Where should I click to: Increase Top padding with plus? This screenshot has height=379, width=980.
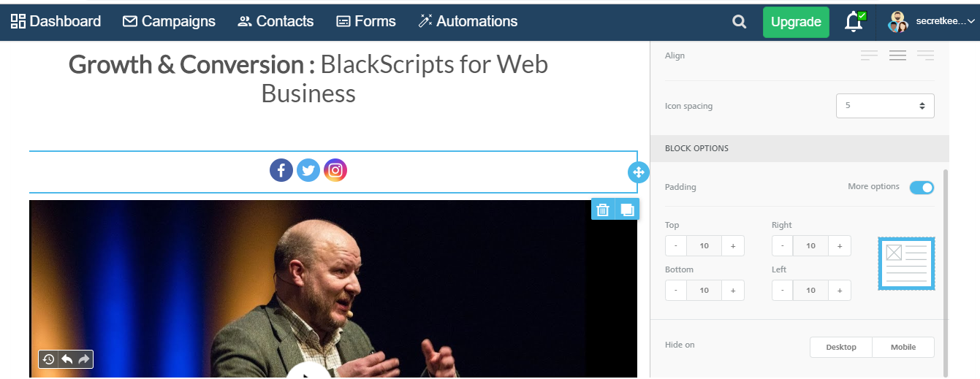coord(733,246)
